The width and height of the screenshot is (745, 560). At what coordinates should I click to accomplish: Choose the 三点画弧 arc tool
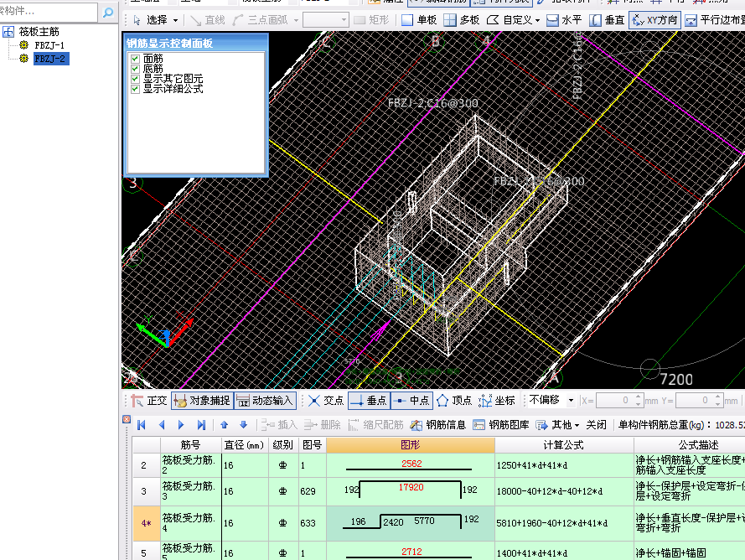point(261,20)
